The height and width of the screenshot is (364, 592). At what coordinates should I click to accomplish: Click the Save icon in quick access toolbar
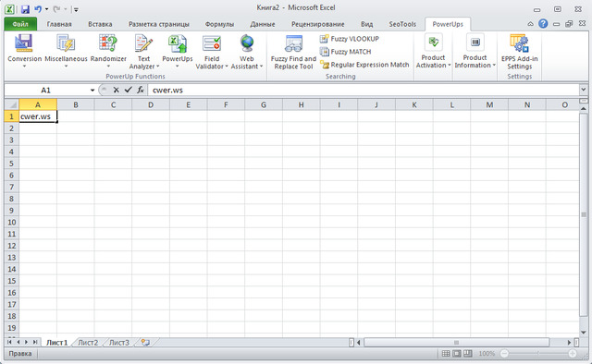pyautogui.click(x=25, y=9)
